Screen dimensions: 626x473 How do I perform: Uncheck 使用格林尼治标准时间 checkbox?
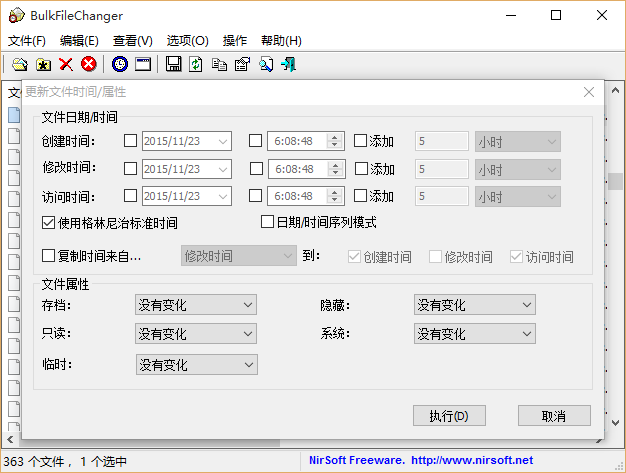[x=49, y=223]
